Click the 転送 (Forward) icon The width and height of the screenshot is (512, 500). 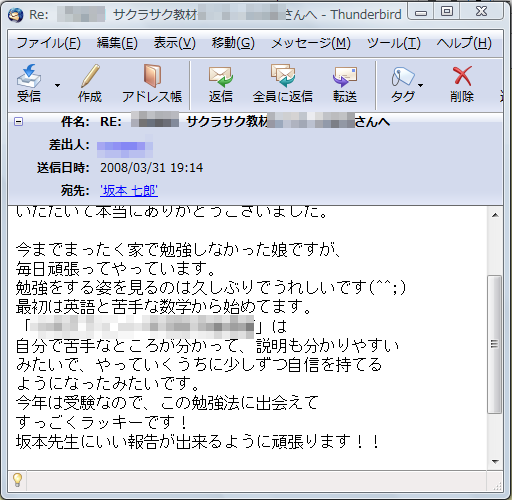click(345, 77)
